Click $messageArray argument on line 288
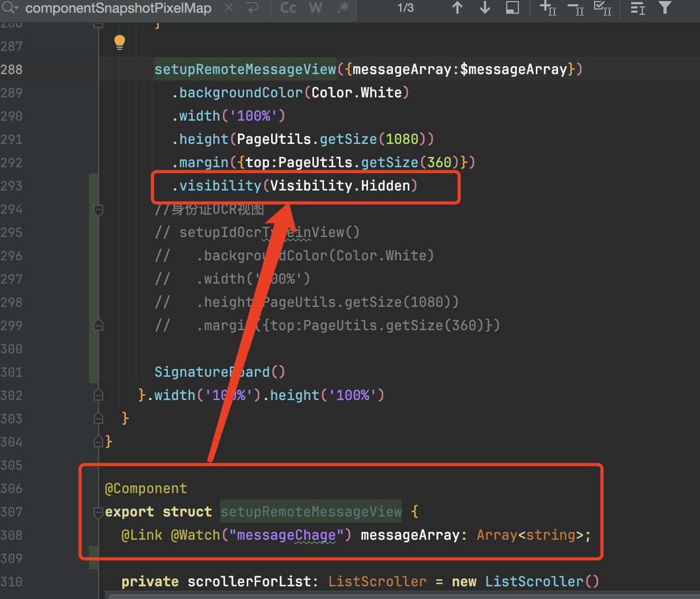The width and height of the screenshot is (700, 599). click(514, 69)
